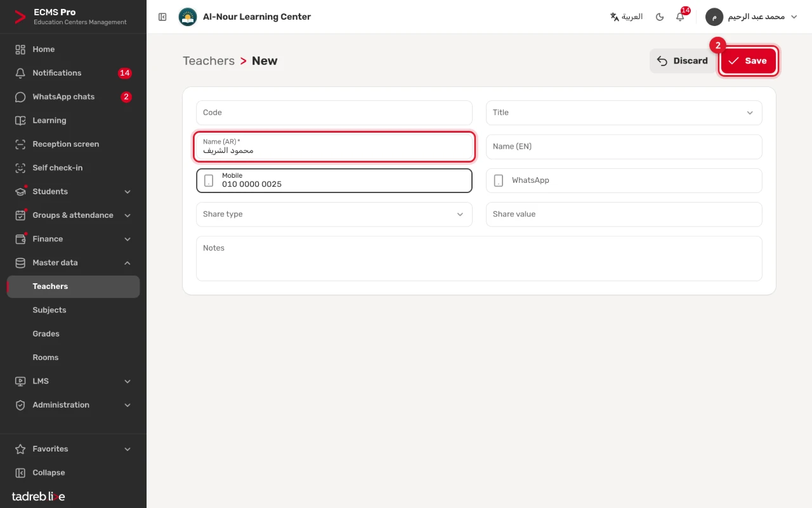The height and width of the screenshot is (508, 812).
Task: Click the Teachers breadcrumb link
Action: [x=209, y=61]
